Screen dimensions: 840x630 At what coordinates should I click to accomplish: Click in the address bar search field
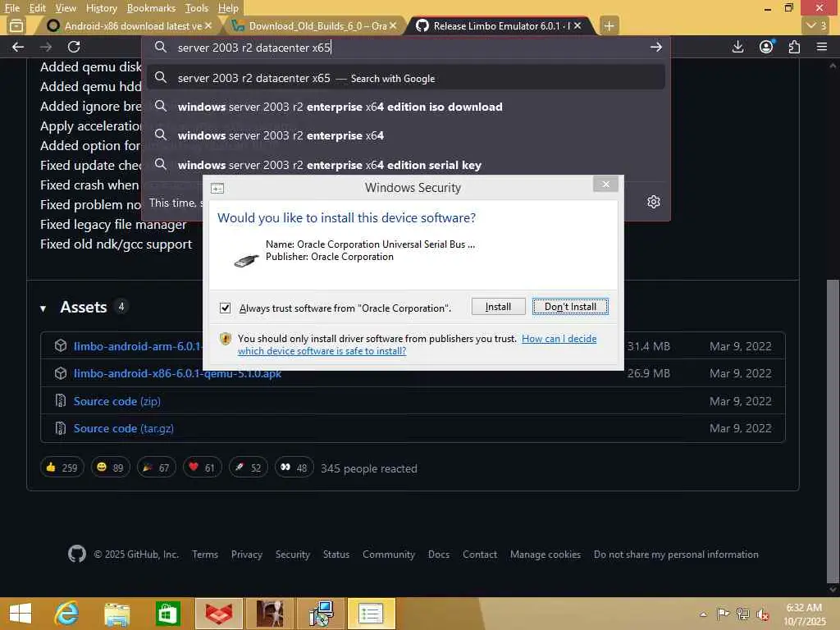click(x=407, y=47)
